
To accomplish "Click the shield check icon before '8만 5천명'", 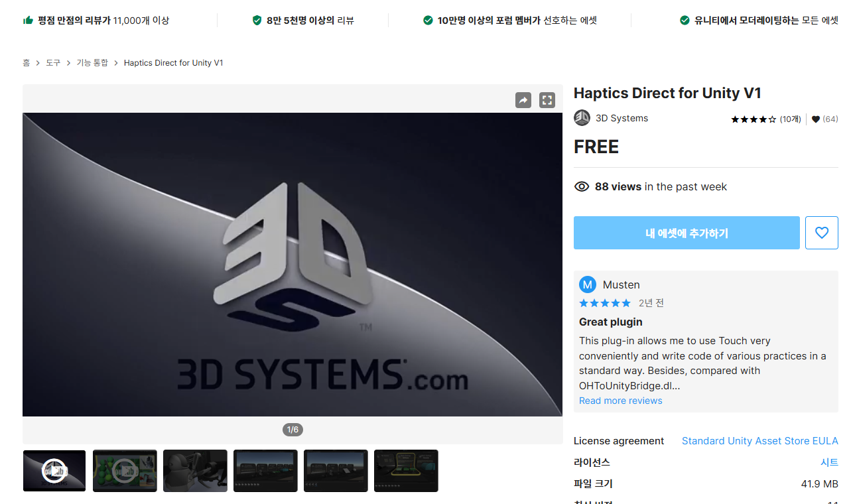I will click(x=257, y=20).
